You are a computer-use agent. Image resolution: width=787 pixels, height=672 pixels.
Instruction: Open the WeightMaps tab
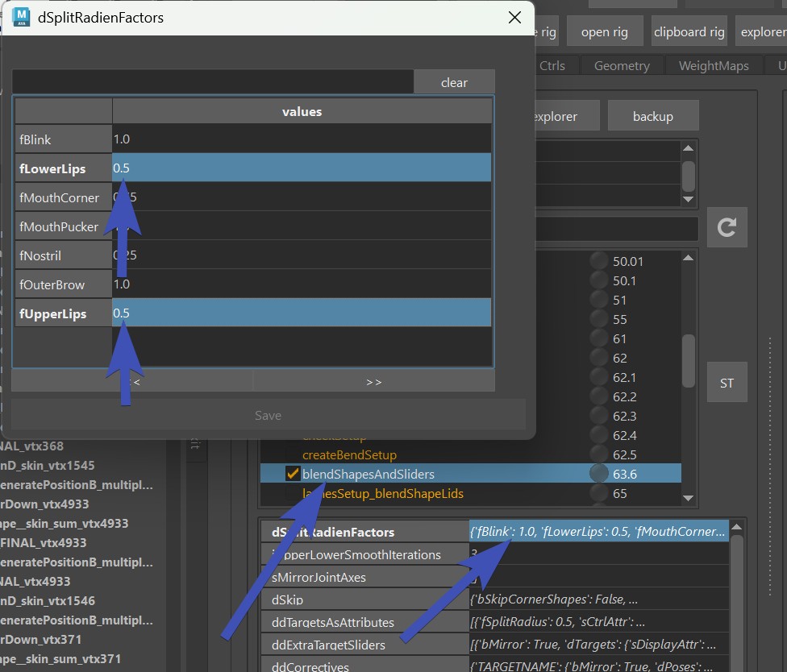[x=713, y=66]
